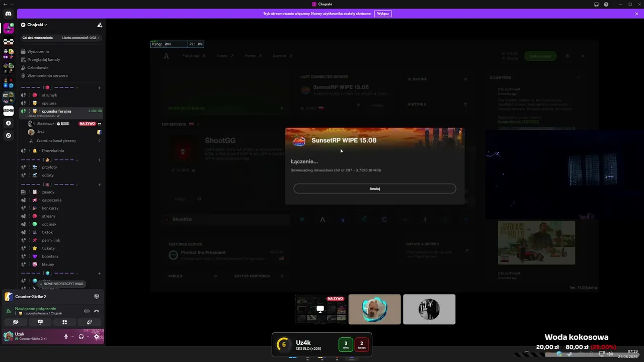644x362 pixels.
Task: Click Zaproś na kanał głosowy
Action: [56, 141]
